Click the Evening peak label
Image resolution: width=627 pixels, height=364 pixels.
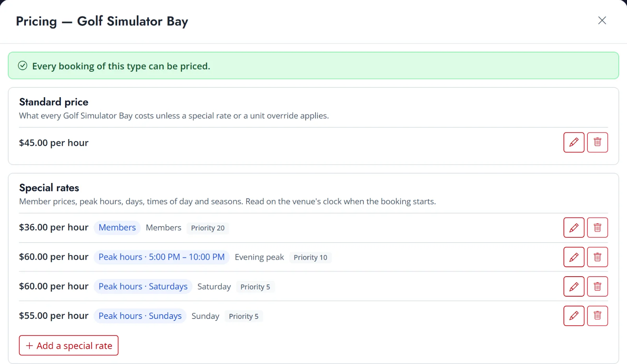(x=259, y=257)
